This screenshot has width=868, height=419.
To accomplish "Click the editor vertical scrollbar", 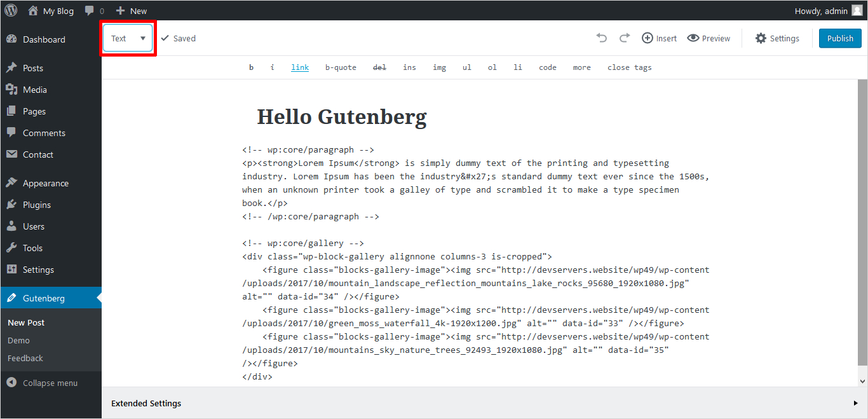I will pyautogui.click(x=862, y=223).
